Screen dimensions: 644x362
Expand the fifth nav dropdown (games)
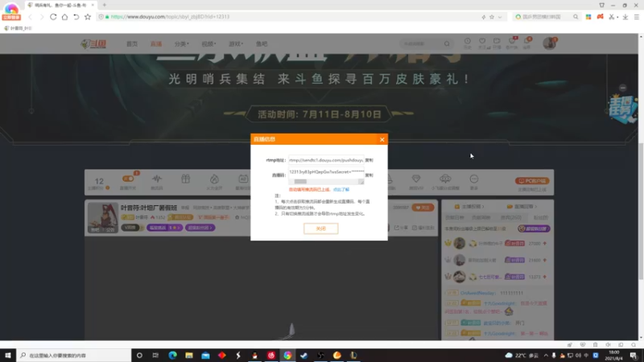(x=236, y=44)
